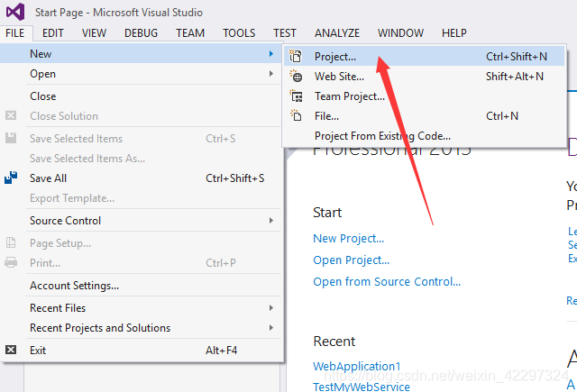
Task: Expand Recent Projects and Solutions arrow
Action: [271, 328]
